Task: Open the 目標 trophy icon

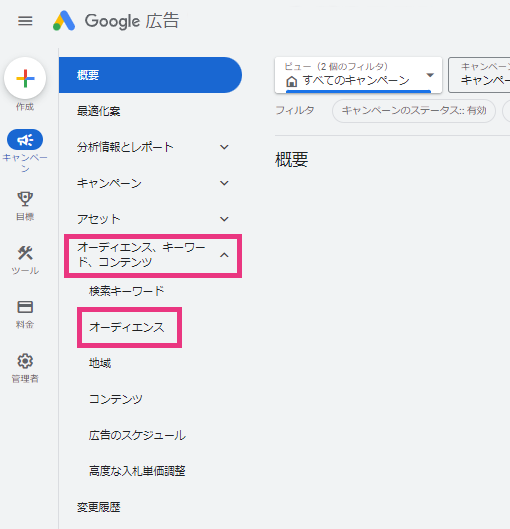Action: click(x=25, y=199)
